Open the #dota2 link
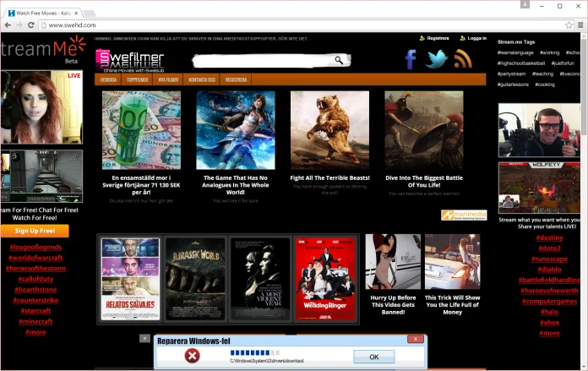This screenshot has height=371, width=588. (549, 248)
